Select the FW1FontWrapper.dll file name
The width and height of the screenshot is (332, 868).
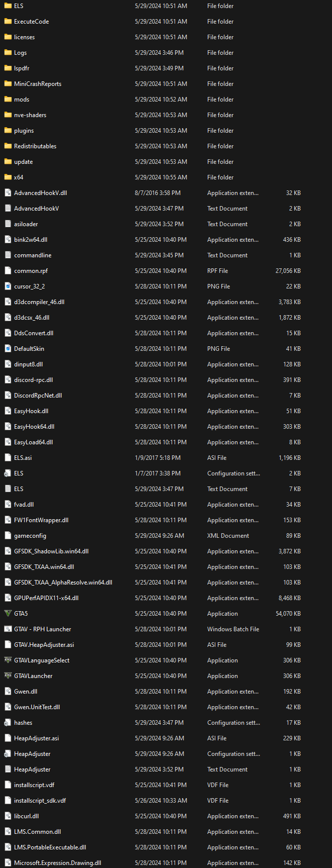(x=41, y=520)
